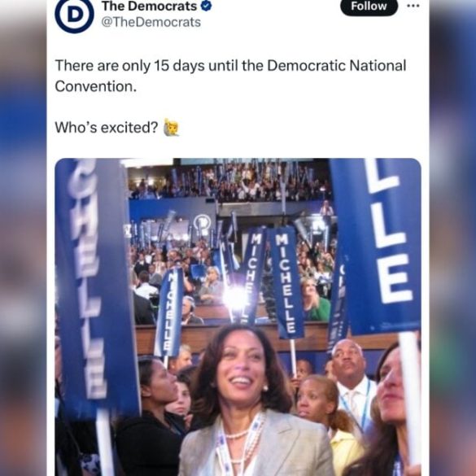Click the large 'LLE' sign on the right

378,246
